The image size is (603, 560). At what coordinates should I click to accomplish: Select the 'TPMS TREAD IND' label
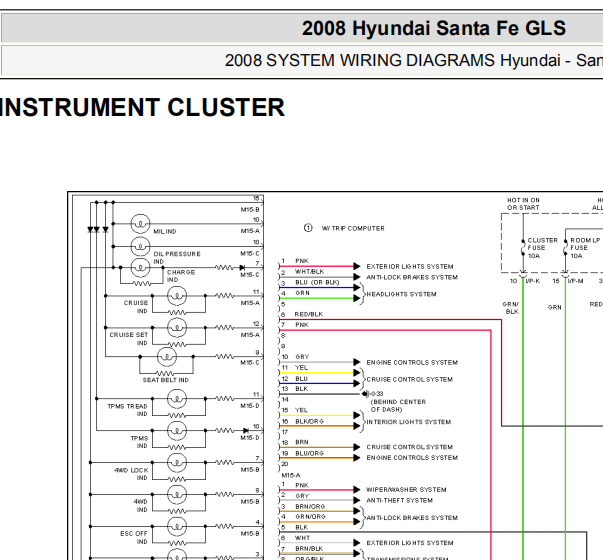coord(127,410)
